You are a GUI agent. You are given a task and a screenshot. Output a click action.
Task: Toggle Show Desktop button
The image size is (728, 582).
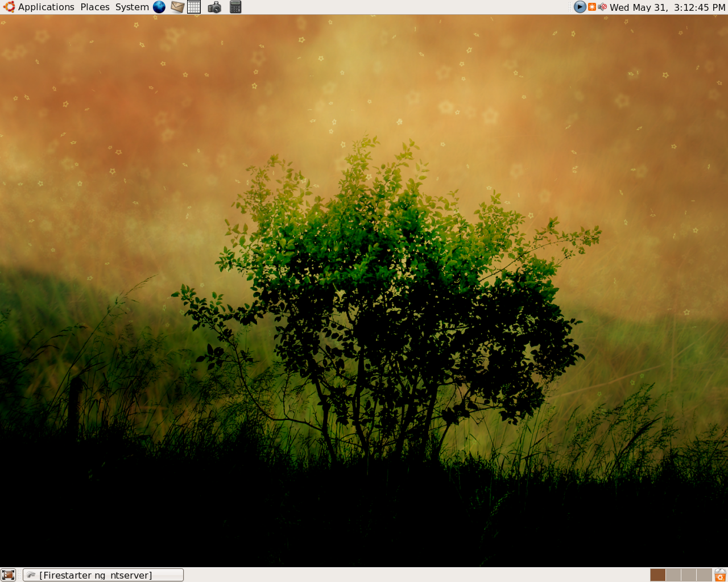8,575
